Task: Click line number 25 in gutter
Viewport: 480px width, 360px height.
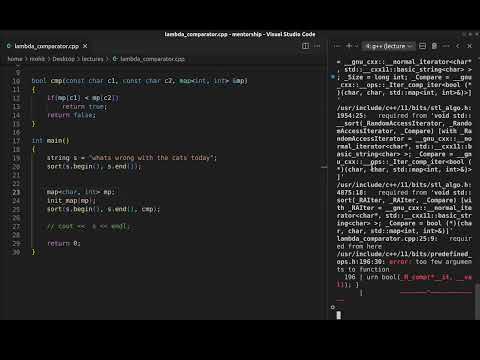Action: (16, 209)
